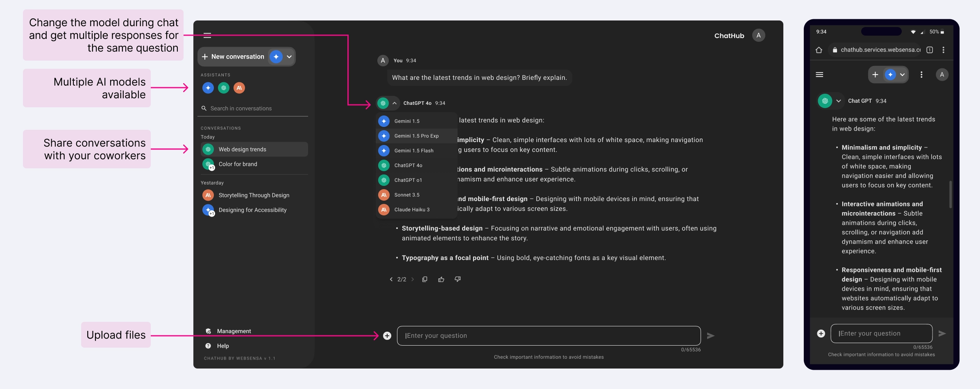Viewport: 980px width, 389px height.
Task: Send the message with the mobile send arrow
Action: tap(942, 334)
